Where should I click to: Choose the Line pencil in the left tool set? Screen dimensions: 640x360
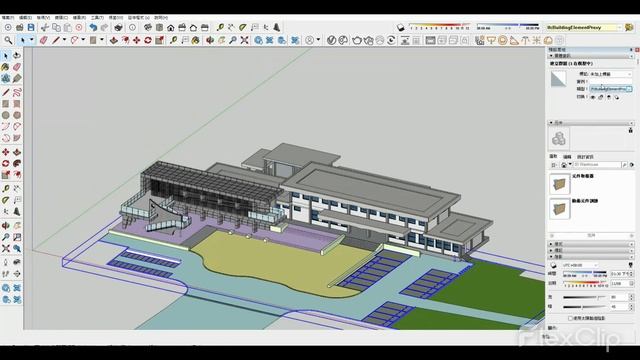point(6,92)
